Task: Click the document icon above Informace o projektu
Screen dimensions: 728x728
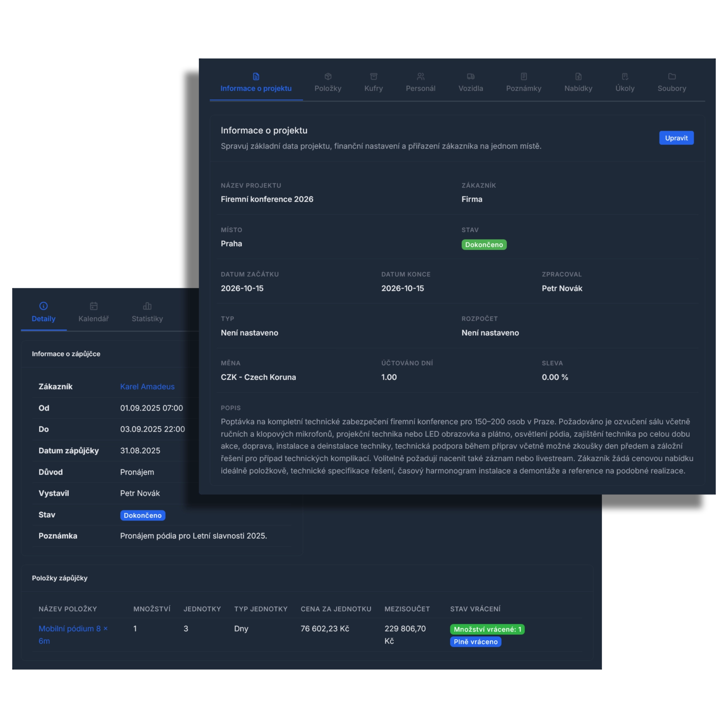Action: click(x=256, y=76)
